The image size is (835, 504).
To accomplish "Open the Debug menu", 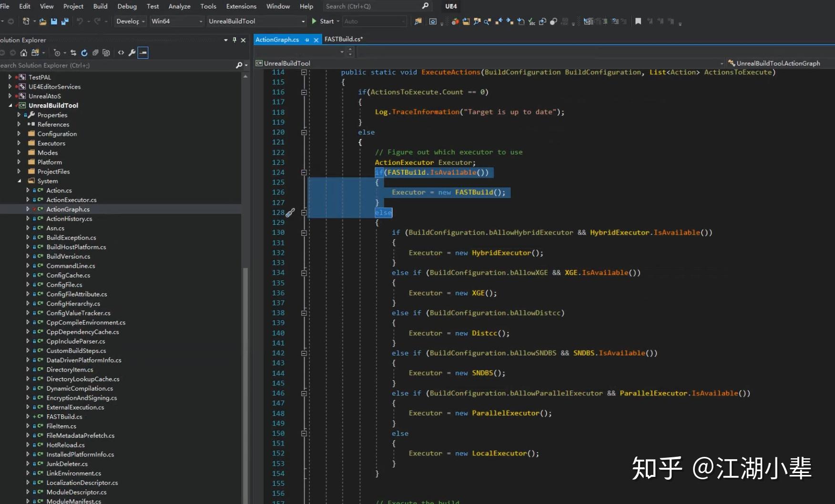I will tap(126, 6).
